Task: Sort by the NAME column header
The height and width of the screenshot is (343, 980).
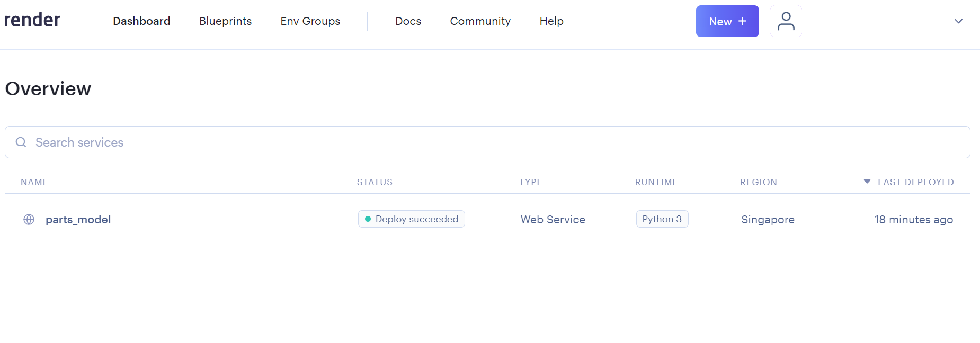Action: point(34,182)
